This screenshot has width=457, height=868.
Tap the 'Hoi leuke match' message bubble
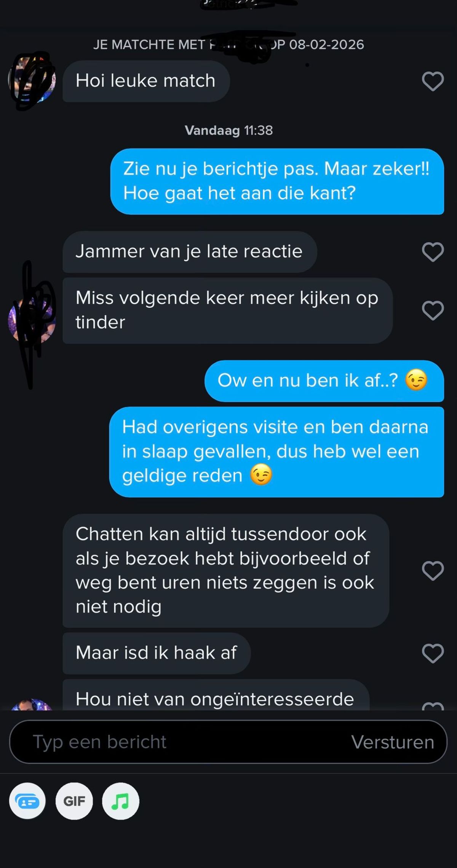tap(146, 81)
